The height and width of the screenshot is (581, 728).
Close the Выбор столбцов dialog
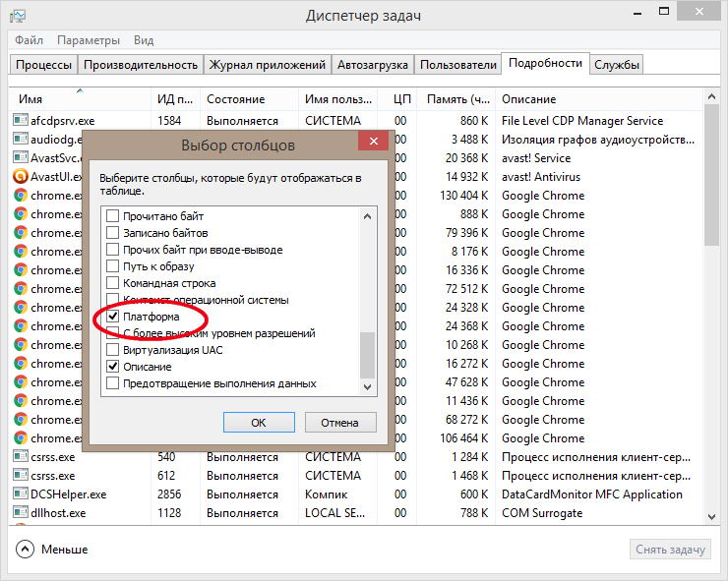pos(373,142)
